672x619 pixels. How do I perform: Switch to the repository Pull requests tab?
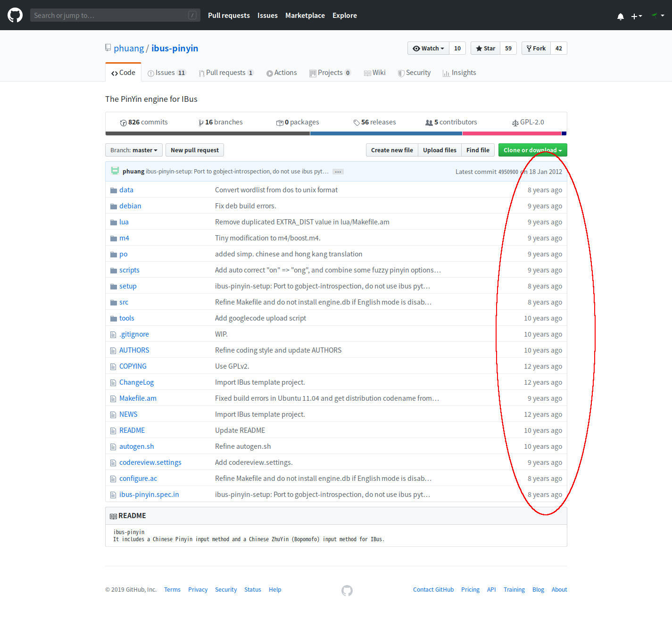coord(226,73)
